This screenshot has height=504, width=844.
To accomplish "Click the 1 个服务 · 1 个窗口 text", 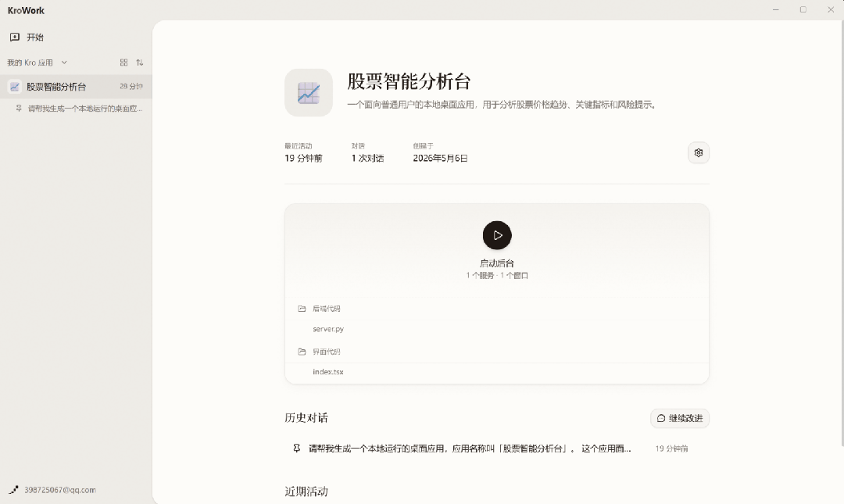I will pyautogui.click(x=497, y=276).
